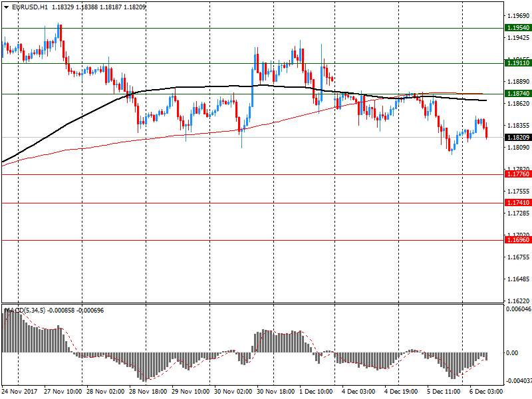
Task: Click the 27 Nov 10:00 time axis label
Action: point(63,392)
